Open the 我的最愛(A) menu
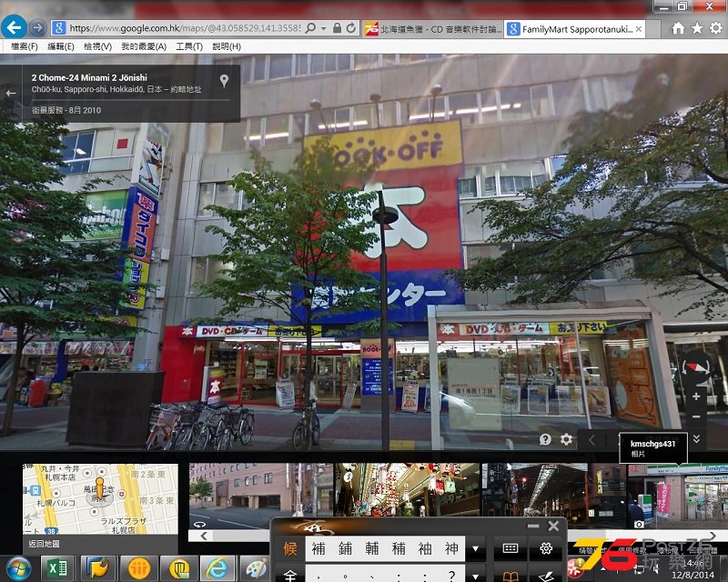Image resolution: width=728 pixels, height=582 pixels. [x=144, y=46]
